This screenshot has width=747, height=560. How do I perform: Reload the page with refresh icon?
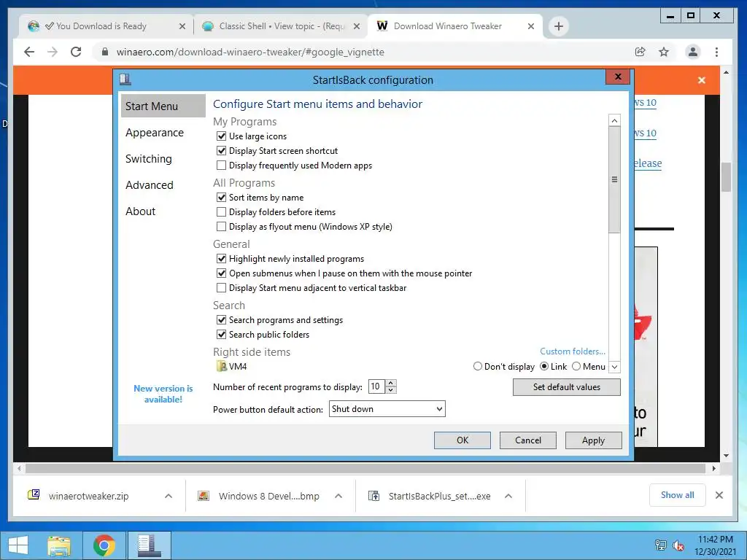76,52
